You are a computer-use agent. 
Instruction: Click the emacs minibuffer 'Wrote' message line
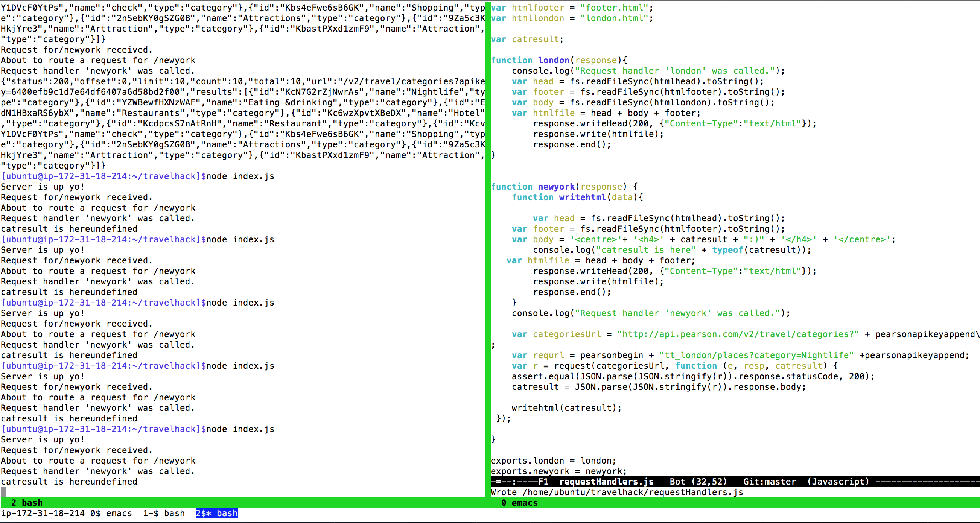[x=616, y=492]
